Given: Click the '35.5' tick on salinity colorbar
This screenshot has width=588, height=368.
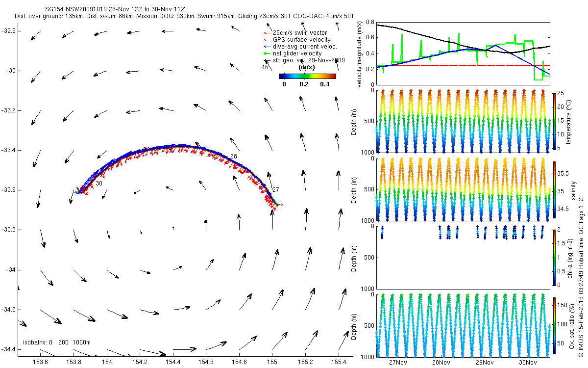Looking at the screenshot, I should pos(563,174).
